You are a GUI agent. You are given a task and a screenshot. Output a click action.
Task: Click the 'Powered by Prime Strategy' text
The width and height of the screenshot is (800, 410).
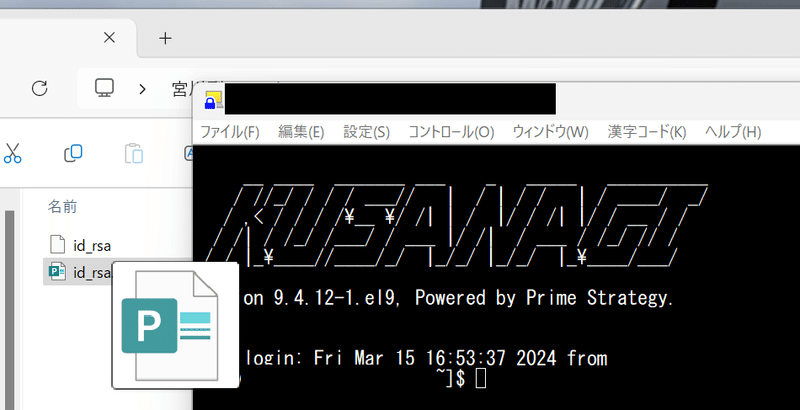click(x=544, y=297)
